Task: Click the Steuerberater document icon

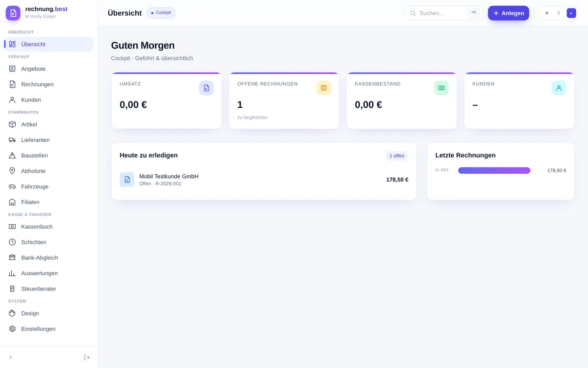Action: tap(12, 289)
